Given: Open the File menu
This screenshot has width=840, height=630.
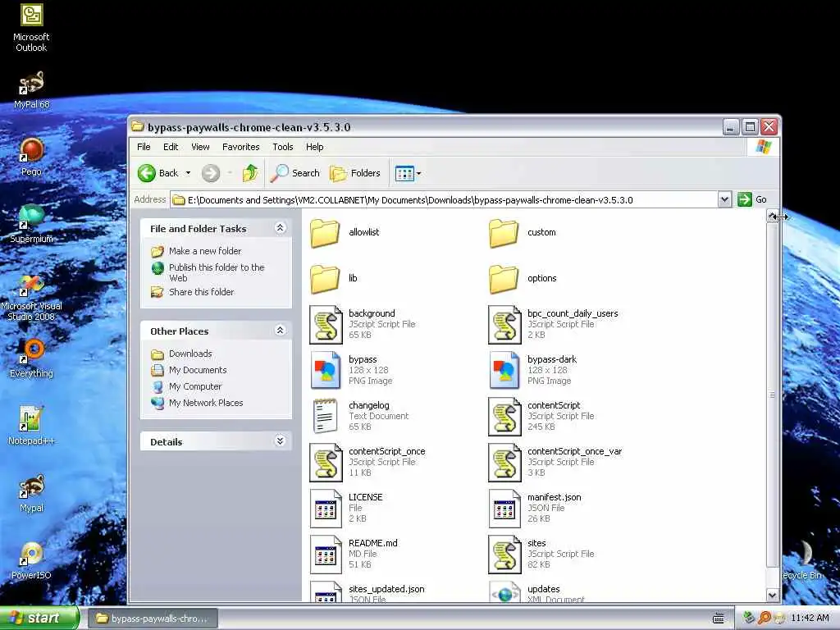Looking at the screenshot, I should coord(144,147).
